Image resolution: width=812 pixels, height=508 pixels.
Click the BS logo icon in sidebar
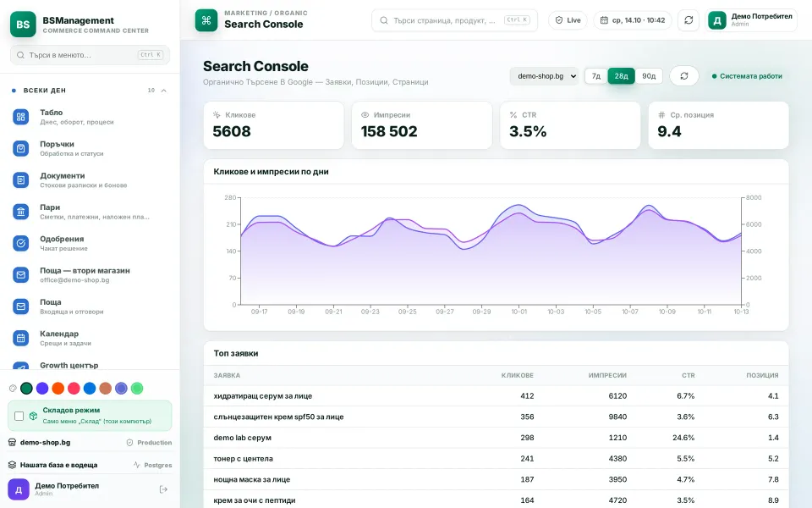23,25
